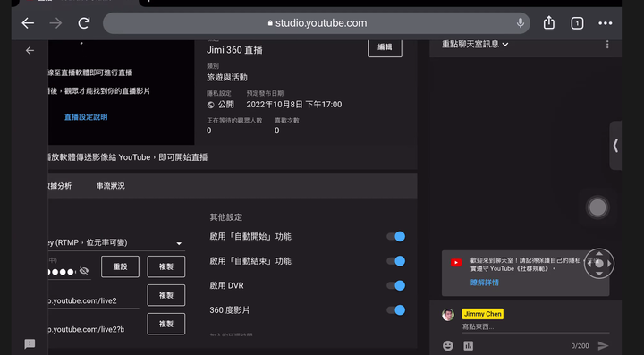Toggle the 360 度影片 switch
644x355 pixels.
[396, 310]
